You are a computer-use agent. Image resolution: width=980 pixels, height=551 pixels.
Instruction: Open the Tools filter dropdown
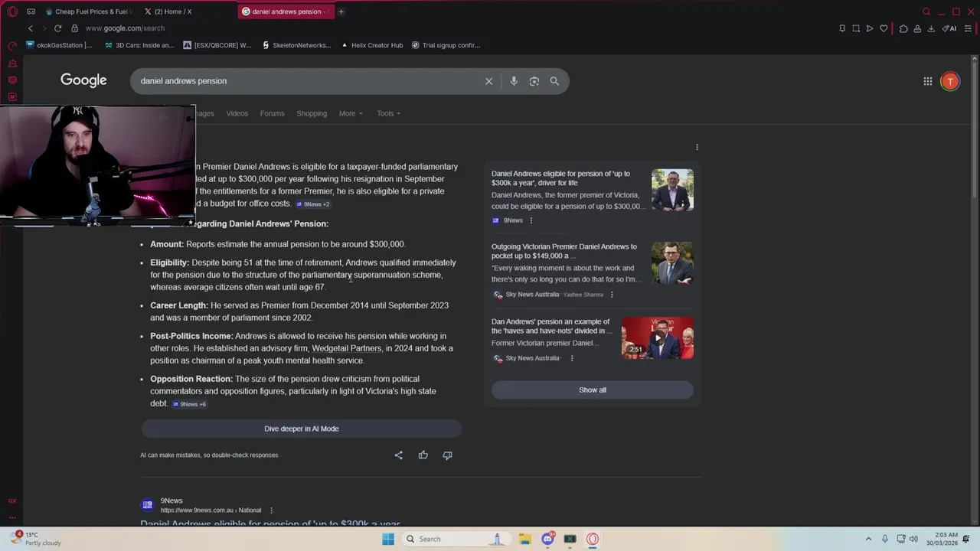(x=388, y=113)
